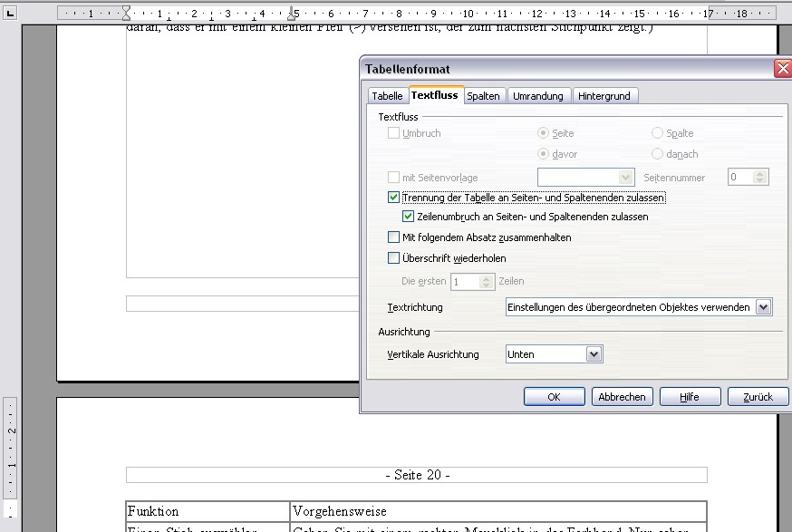Expand the Textrichtung dropdown
Image resolution: width=792 pixels, height=532 pixels.
(x=763, y=307)
